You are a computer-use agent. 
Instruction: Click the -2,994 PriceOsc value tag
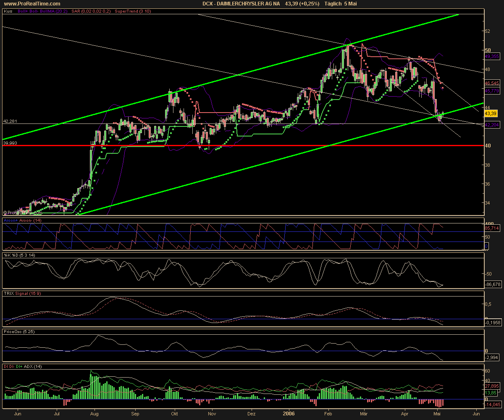491,357
